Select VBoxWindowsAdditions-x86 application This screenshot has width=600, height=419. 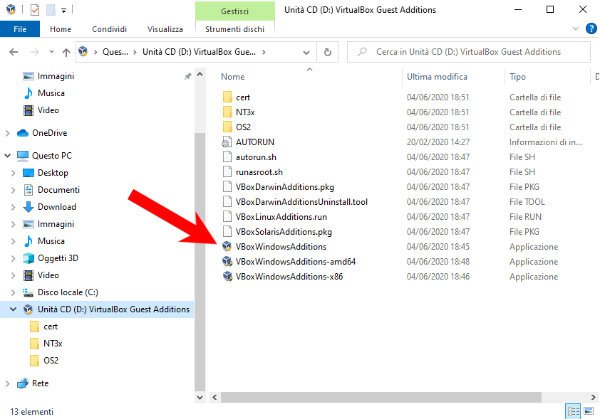pos(289,276)
